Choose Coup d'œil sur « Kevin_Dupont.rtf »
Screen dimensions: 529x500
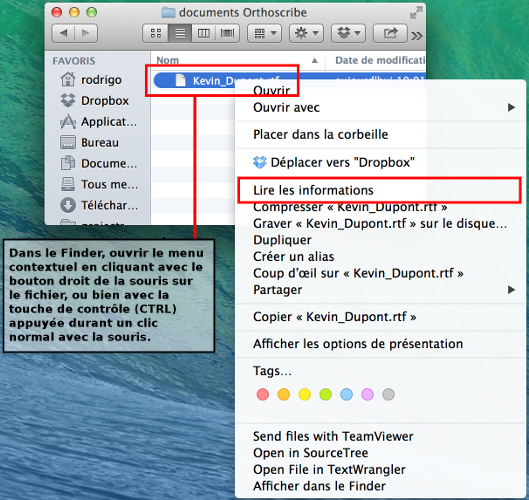(x=381, y=273)
